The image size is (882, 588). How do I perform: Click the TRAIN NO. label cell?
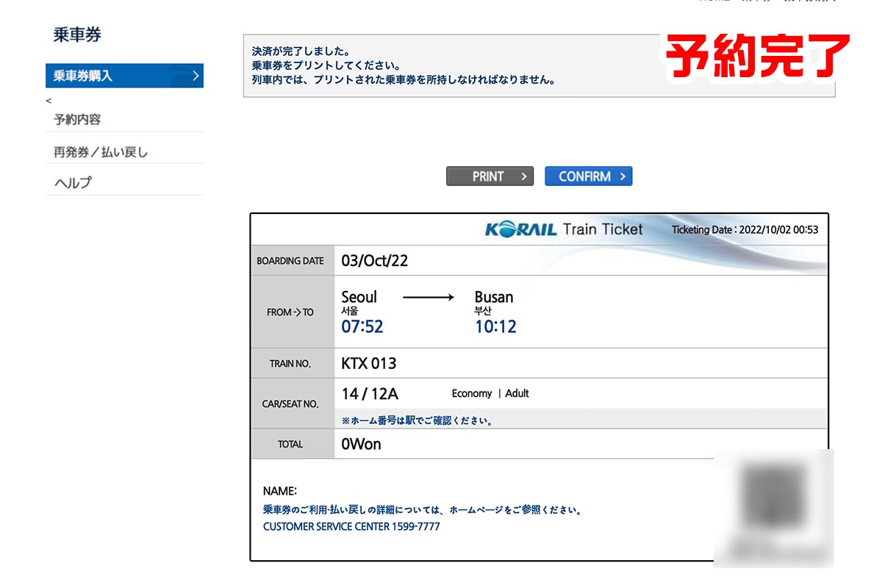click(292, 364)
